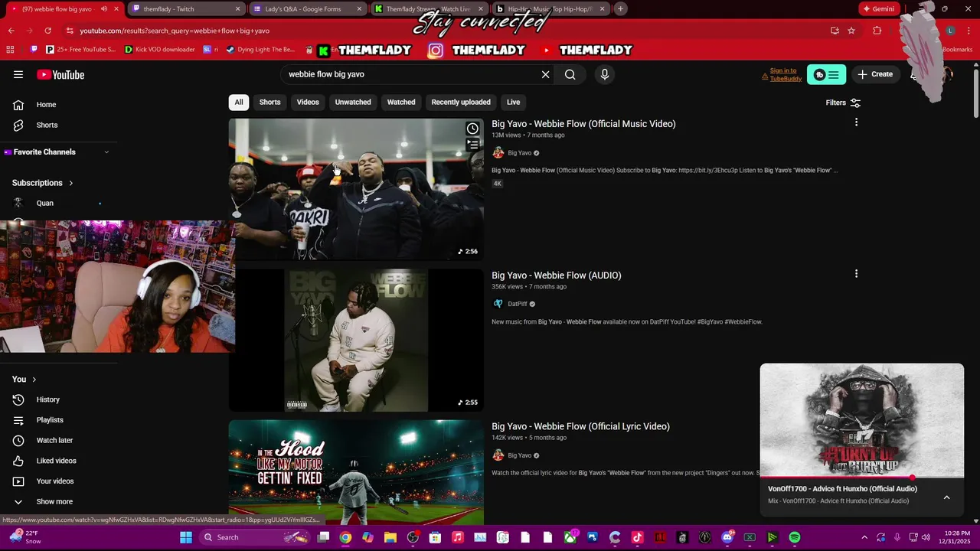Switch to Lady's Q&A Google Forms tab

click(306, 9)
